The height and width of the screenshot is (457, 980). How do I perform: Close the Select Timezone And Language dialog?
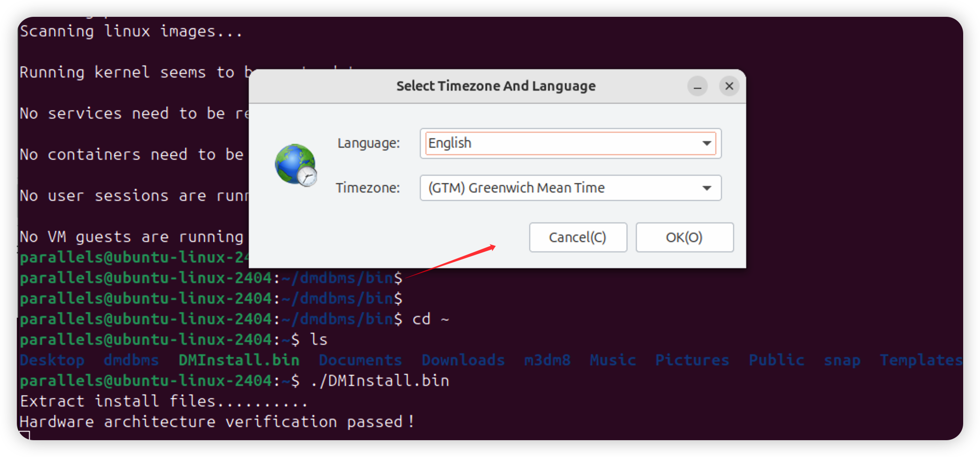(729, 86)
